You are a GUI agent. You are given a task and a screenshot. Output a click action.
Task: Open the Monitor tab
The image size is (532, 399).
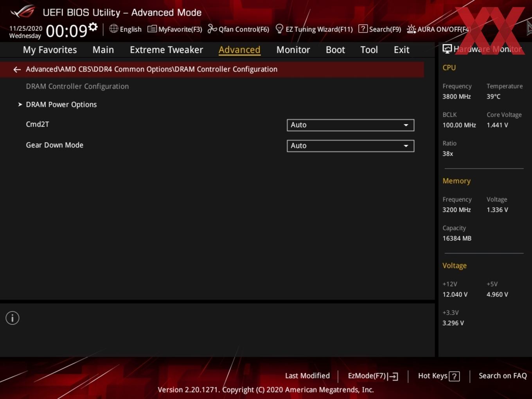[x=293, y=50]
